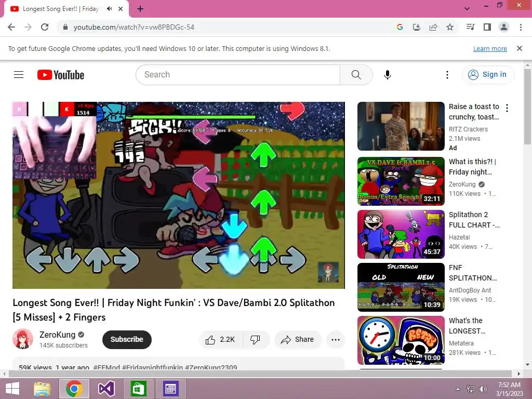Play the 'What's the LONGEST' clock thumbnail
The width and height of the screenshot is (532, 399).
(401, 340)
